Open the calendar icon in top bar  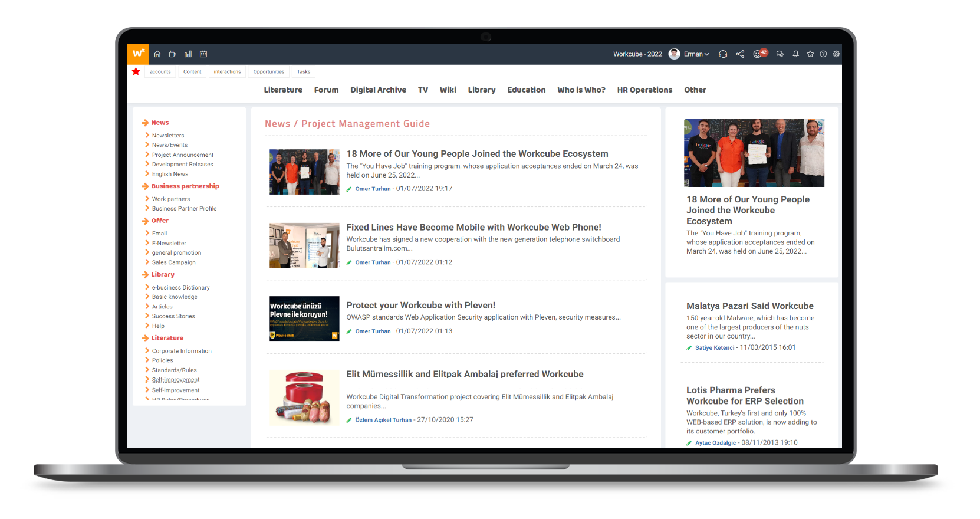(x=203, y=54)
